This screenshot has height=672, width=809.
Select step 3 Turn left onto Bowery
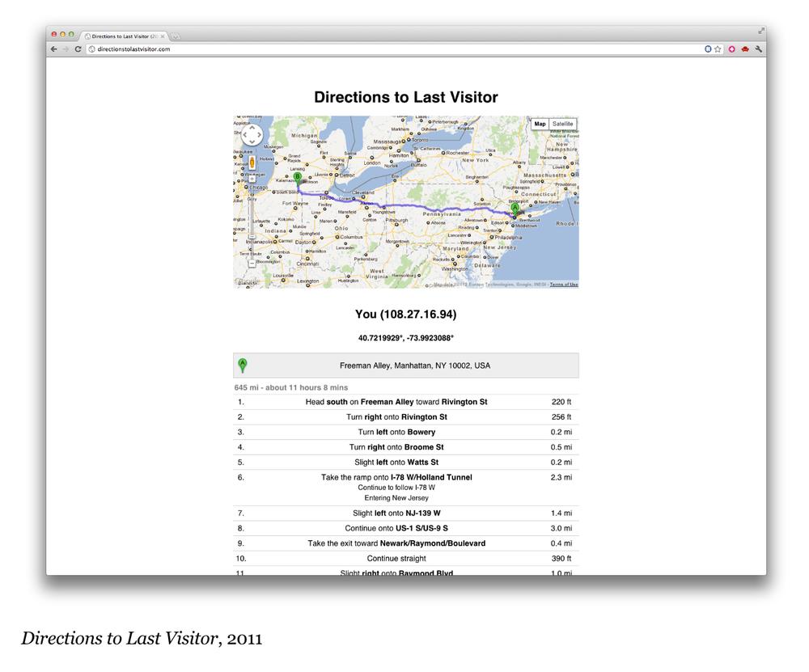pos(406,432)
